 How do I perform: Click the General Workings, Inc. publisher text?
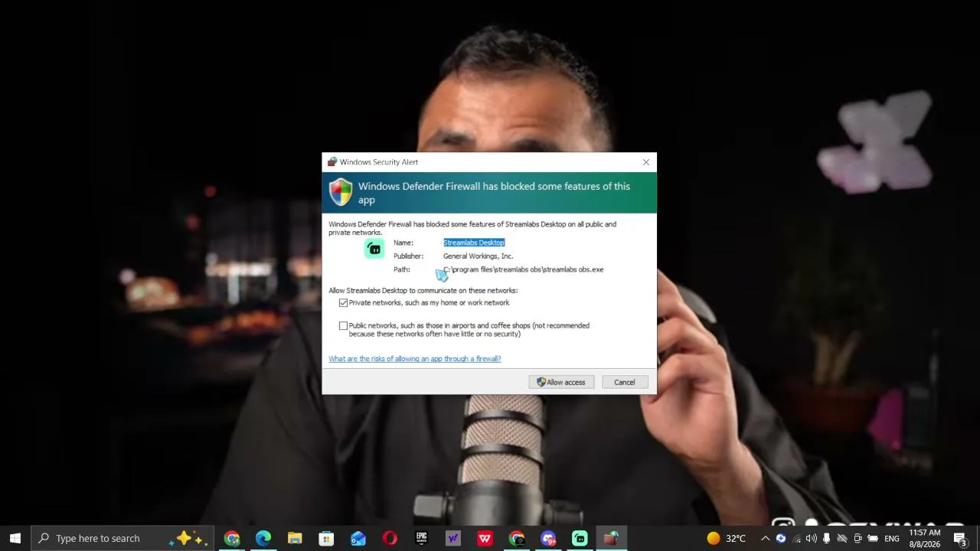coord(478,256)
